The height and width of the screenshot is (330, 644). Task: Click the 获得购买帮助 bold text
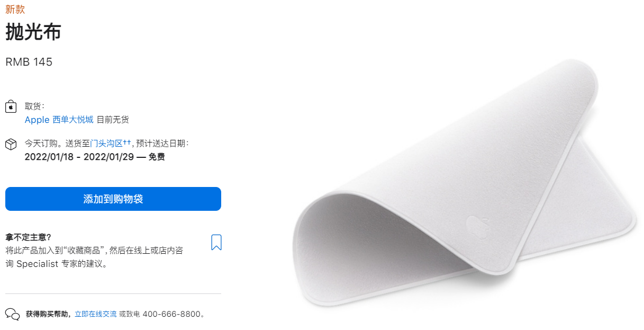point(49,314)
